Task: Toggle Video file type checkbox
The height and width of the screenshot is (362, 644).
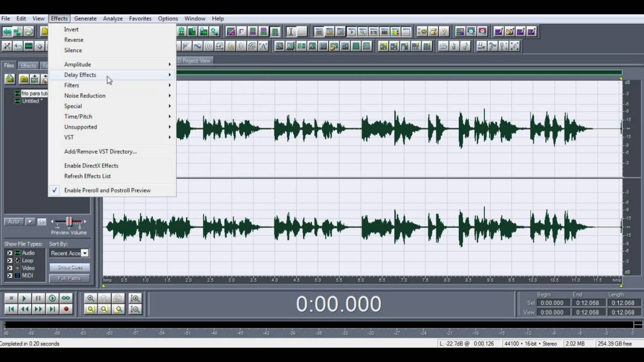Action: [10, 268]
